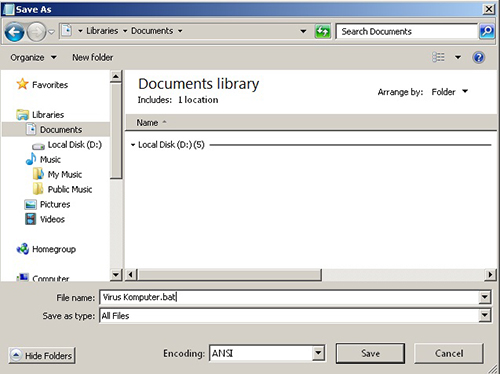Click the My Music folder icon
The height and width of the screenshot is (374, 500).
coord(38,174)
